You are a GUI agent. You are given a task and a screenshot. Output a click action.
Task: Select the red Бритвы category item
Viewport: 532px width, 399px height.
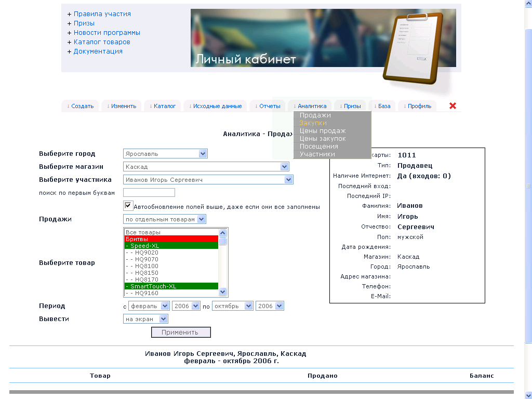[171, 239]
